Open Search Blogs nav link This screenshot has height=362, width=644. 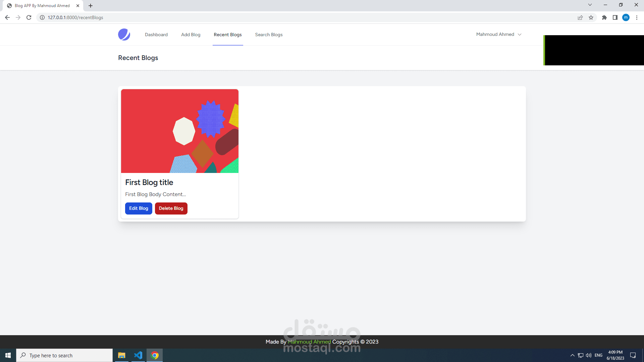point(269,35)
